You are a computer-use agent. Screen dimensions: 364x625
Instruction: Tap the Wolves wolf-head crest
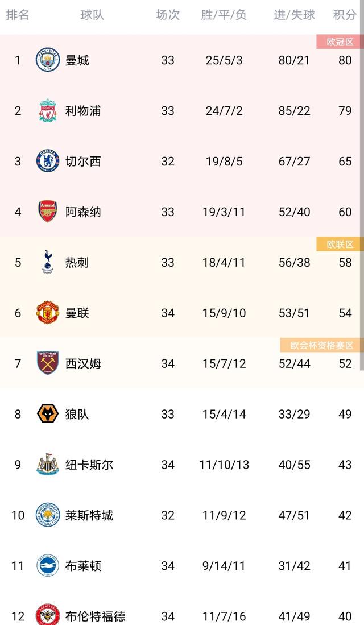point(47,414)
